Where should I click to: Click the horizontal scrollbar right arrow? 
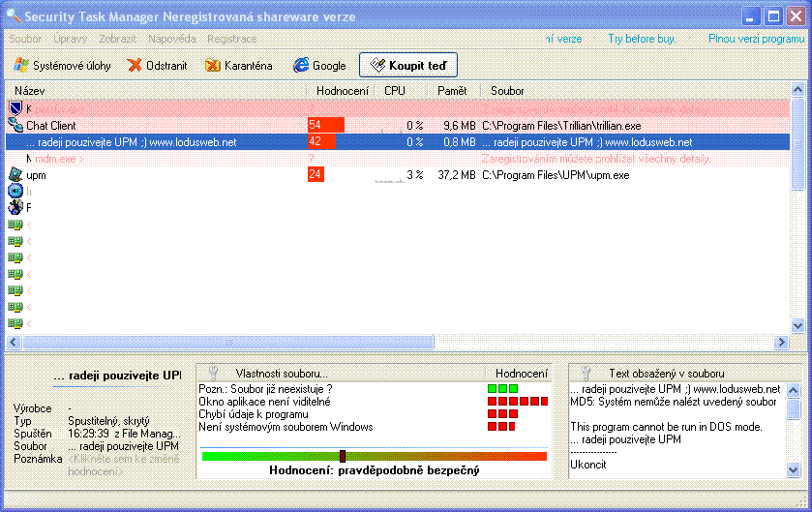point(781,343)
